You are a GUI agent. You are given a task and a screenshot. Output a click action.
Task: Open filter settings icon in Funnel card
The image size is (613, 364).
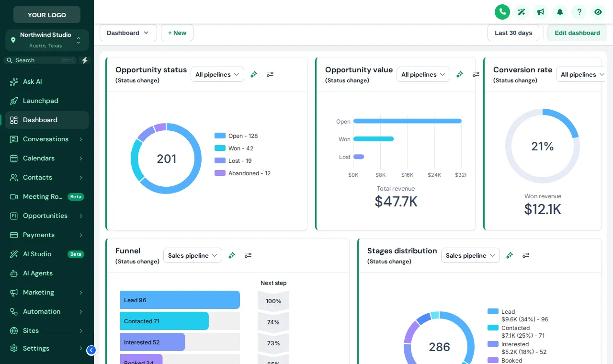point(248,255)
